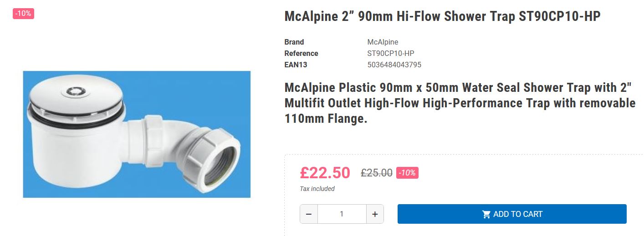
Task: Click the product title heading
Action: pyautogui.click(x=442, y=16)
